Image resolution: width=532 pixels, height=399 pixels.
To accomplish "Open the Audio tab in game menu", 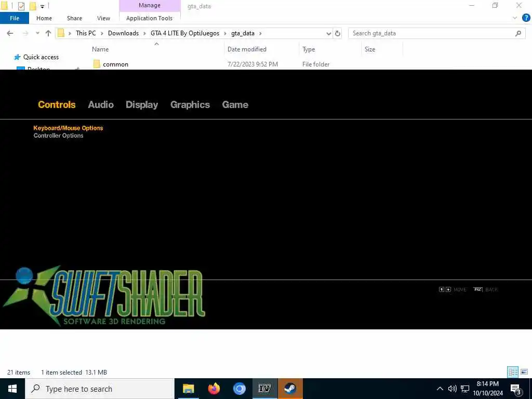I will pyautogui.click(x=101, y=104).
